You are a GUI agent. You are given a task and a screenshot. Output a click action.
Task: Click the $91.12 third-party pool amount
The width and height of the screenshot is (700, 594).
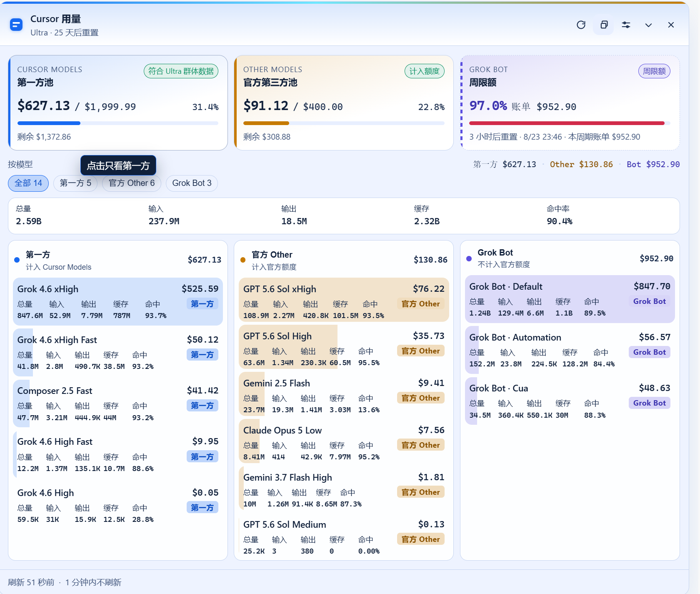266,106
